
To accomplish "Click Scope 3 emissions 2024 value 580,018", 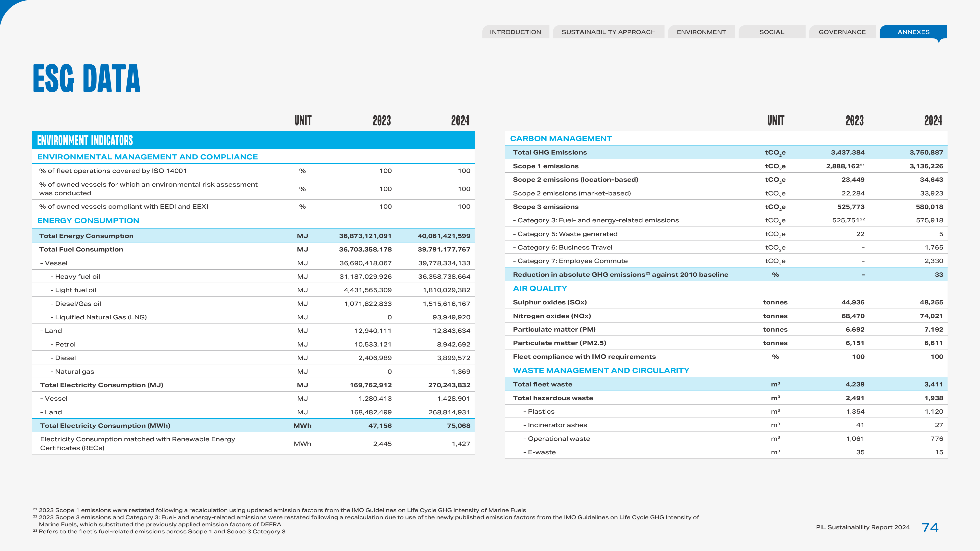I will (x=929, y=207).
